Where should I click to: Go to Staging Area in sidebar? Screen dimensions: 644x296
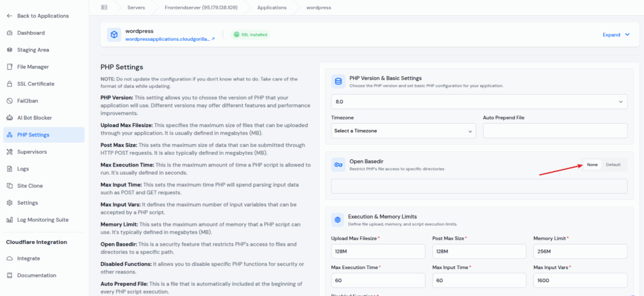coord(44,50)
